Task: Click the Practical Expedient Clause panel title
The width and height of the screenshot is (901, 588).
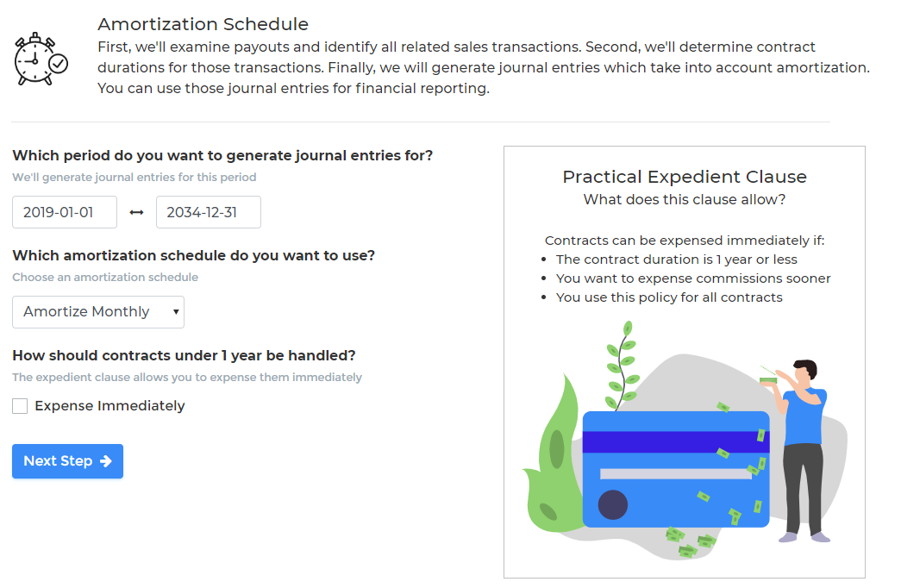Action: coord(684,177)
